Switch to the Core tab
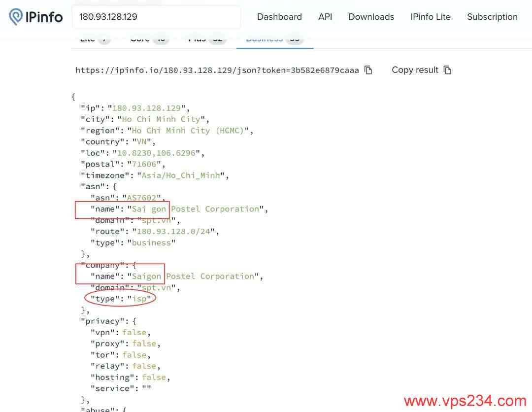The height and width of the screenshot is (412, 532). click(x=149, y=39)
